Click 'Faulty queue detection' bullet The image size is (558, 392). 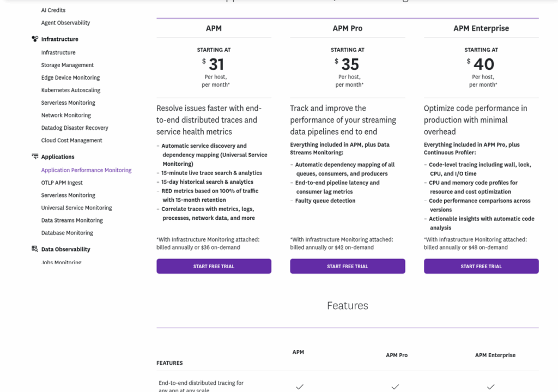click(325, 201)
